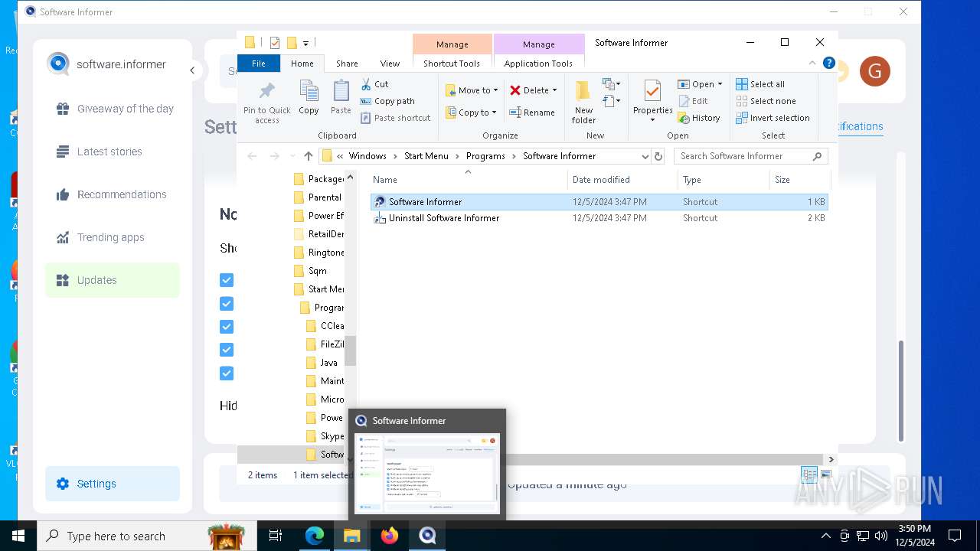
Task: Open Updates section in sidebar
Action: click(x=113, y=280)
